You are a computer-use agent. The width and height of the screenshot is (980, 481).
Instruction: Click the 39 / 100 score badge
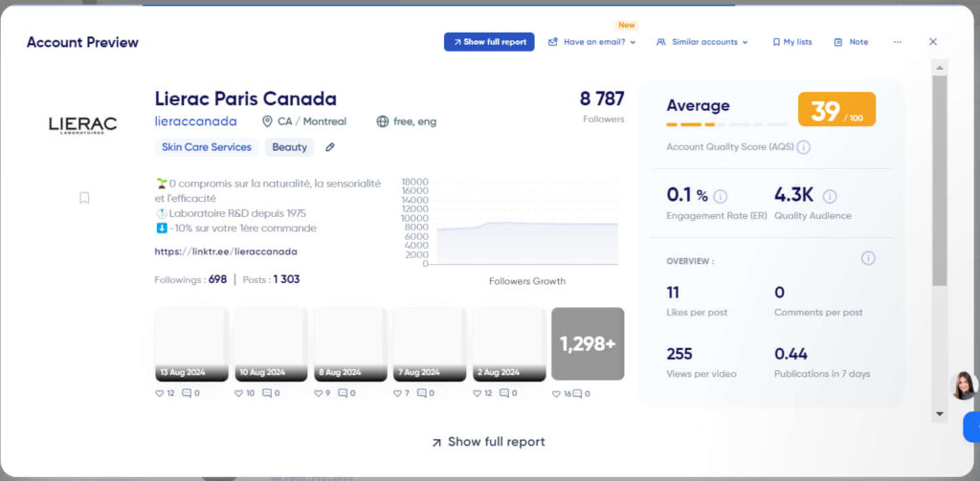[836, 109]
